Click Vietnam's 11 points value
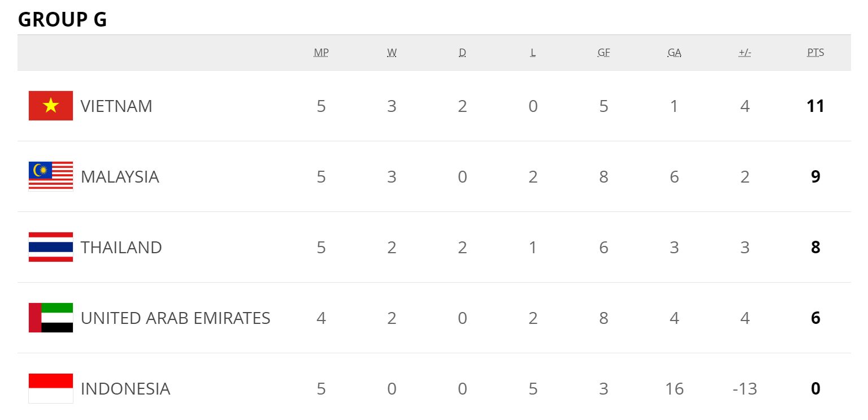Viewport: 868px width, 420px height. coord(815,106)
